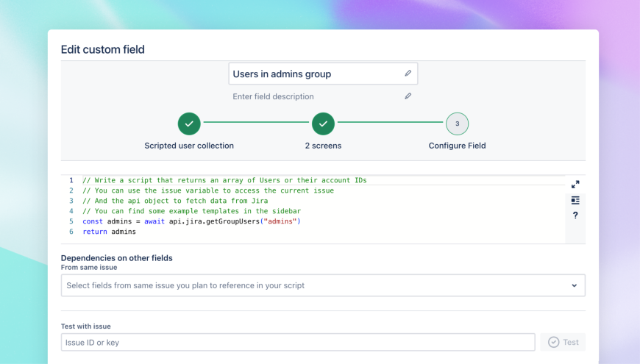The image size is (640, 364).
Task: Click the Enter field description placeholder
Action: coord(273,96)
